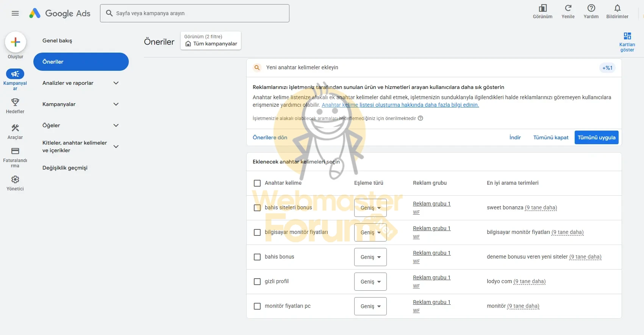Open Hedefler trophy icon in sidebar
644x335 pixels.
click(15, 102)
